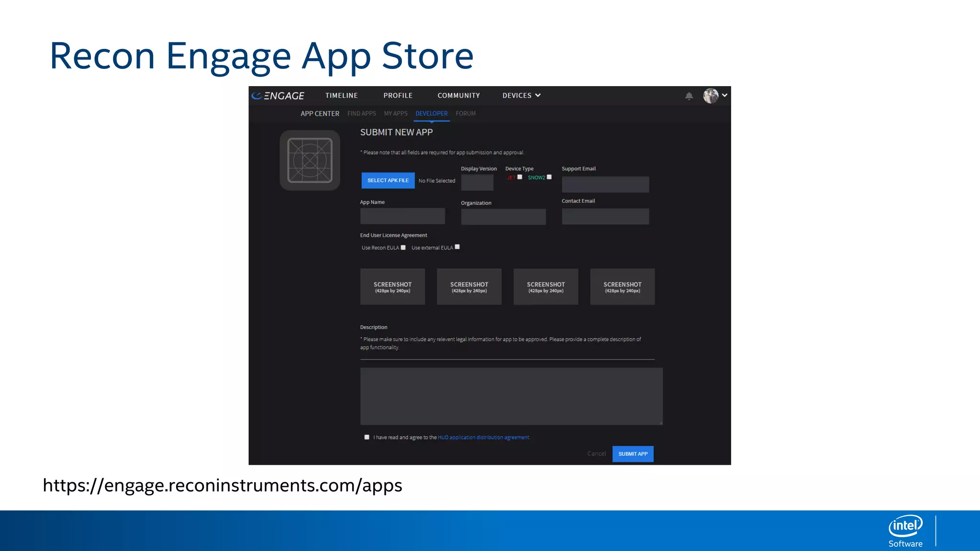Image resolution: width=980 pixels, height=551 pixels.
Task: Open the Forum tab
Action: [466, 114]
